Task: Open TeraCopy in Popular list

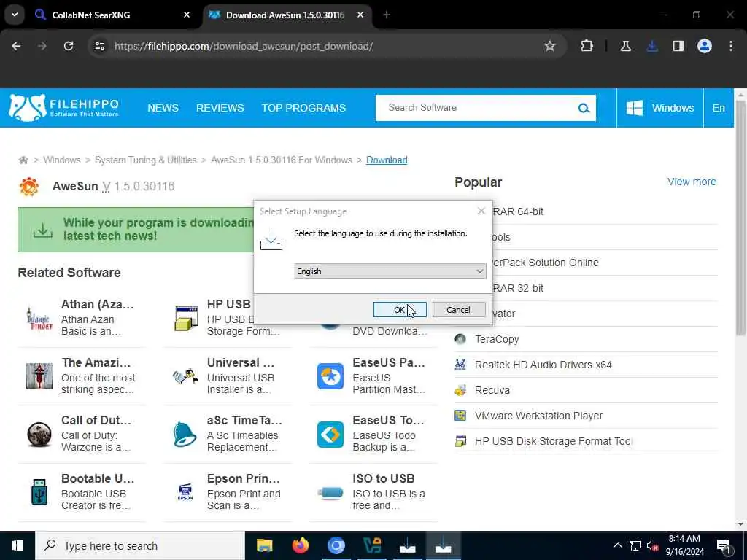Action: click(x=497, y=339)
